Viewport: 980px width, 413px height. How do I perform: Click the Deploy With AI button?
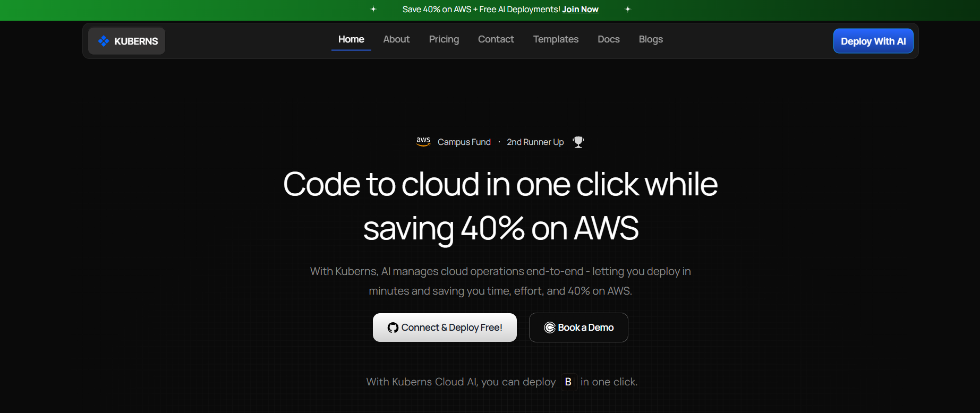tap(873, 41)
